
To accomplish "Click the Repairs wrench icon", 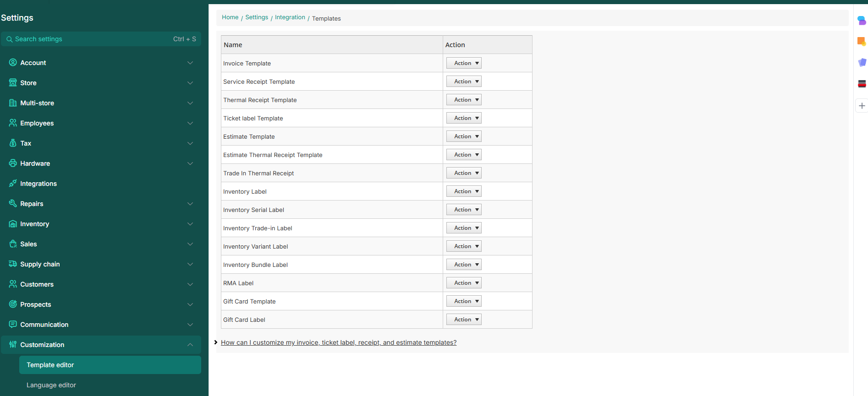I will 13,203.
